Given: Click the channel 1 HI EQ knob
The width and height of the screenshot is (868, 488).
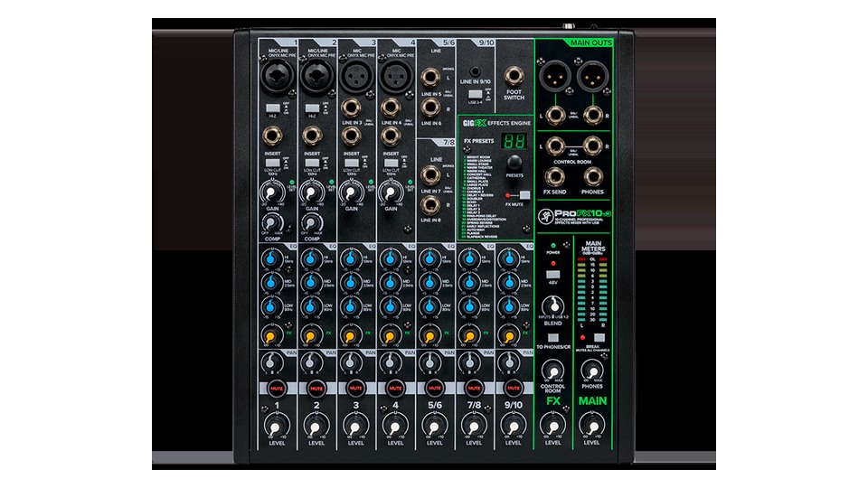Looking at the screenshot, I should pos(270,258).
